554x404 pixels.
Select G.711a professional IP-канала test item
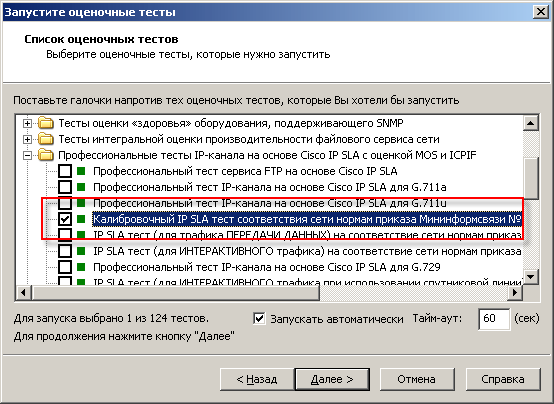[x=270, y=187]
